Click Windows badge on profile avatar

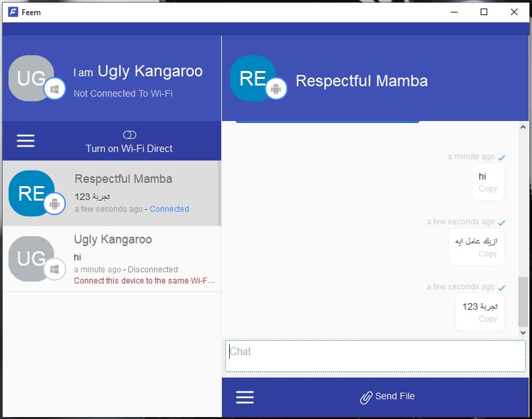tap(55, 89)
